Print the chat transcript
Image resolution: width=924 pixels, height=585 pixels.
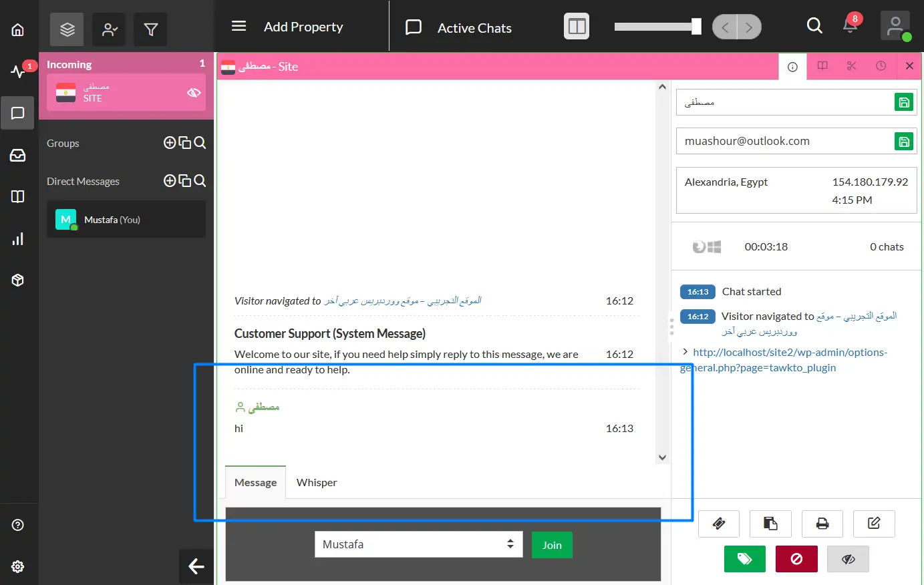[x=822, y=524]
